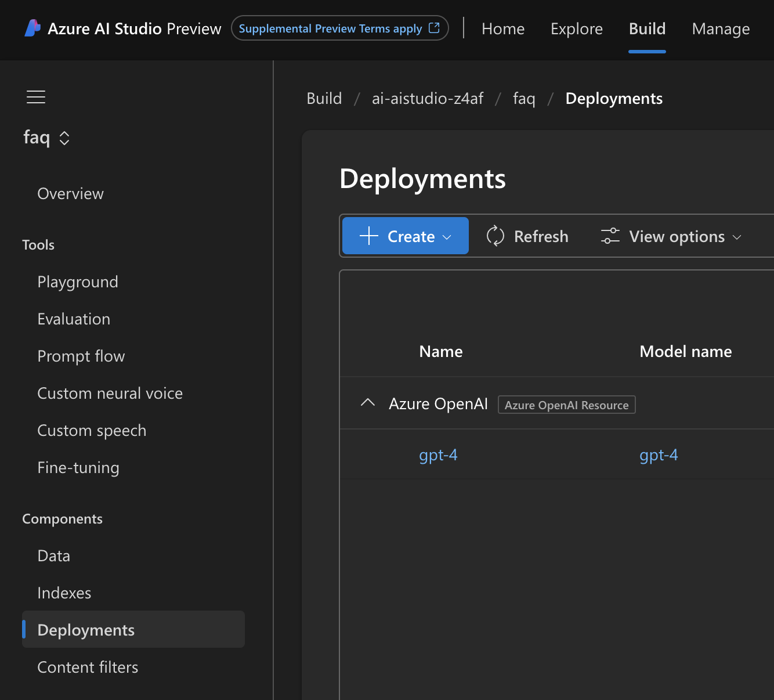774x700 pixels.
Task: Open the gpt-4 model name link
Action: point(659,455)
